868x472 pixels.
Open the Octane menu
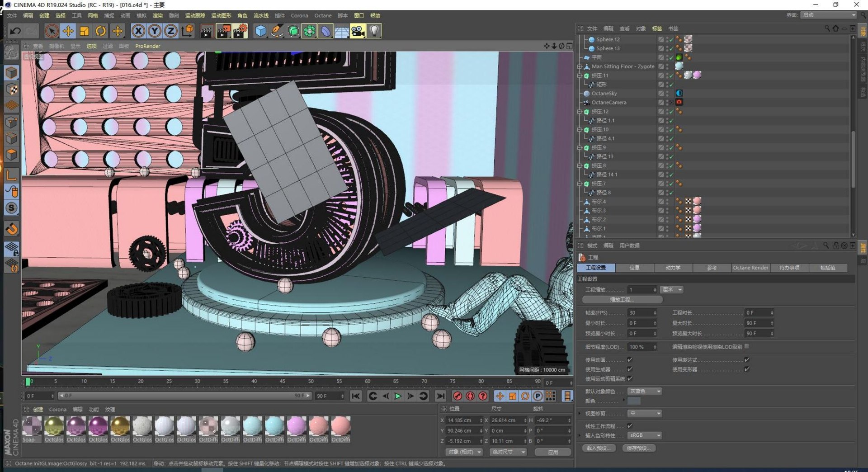323,15
